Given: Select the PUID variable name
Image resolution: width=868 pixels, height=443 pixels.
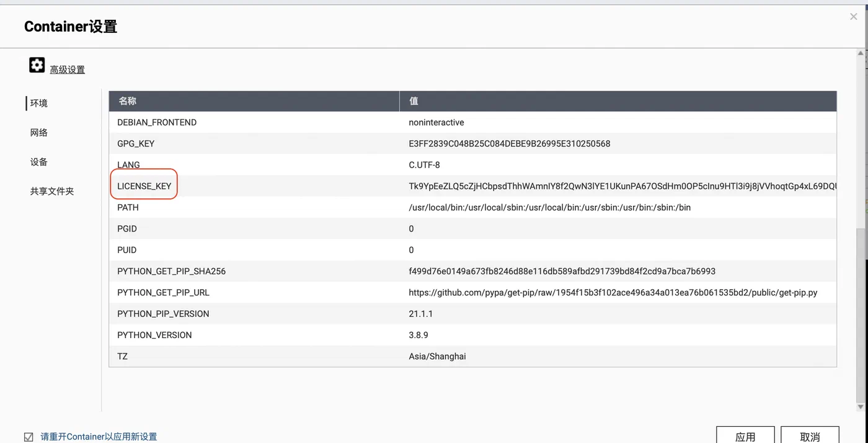Looking at the screenshot, I should pyautogui.click(x=127, y=250).
